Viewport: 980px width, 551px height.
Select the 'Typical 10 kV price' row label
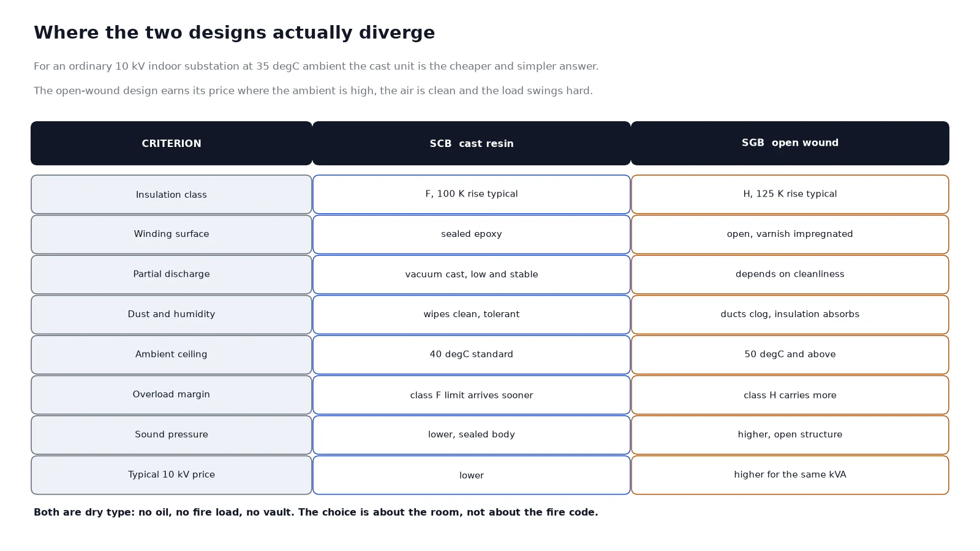[x=171, y=475]
